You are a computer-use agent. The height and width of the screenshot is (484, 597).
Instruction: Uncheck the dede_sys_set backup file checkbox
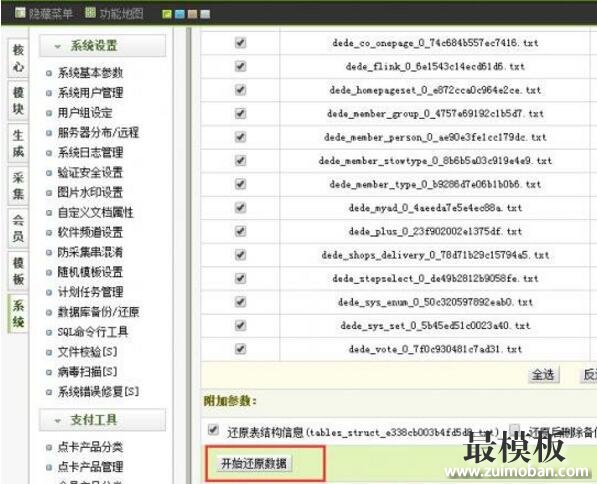240,326
